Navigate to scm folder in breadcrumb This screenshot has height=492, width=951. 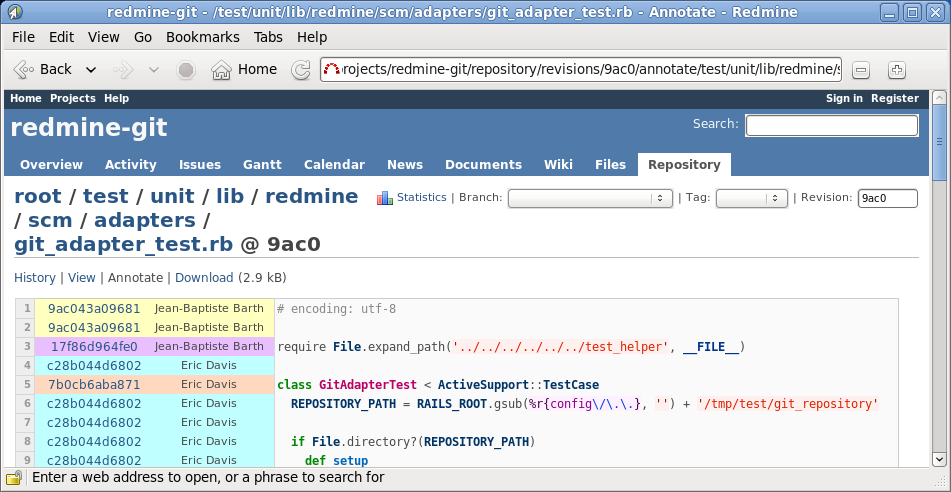coord(50,220)
